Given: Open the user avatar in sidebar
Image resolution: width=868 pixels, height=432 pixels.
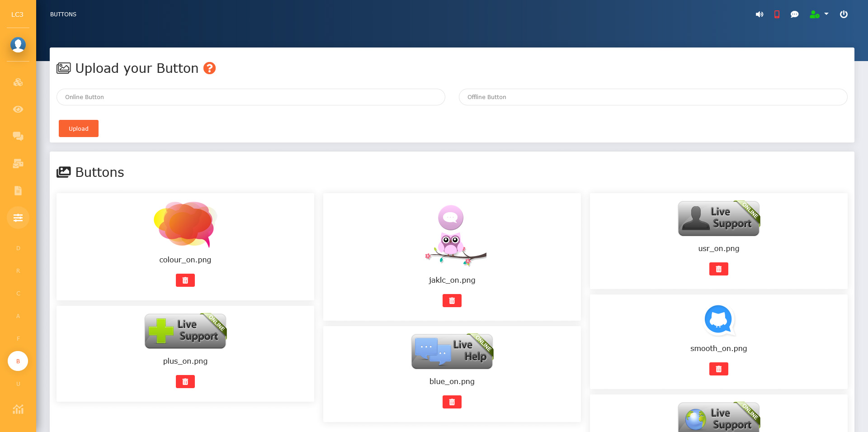Looking at the screenshot, I should coord(18,45).
